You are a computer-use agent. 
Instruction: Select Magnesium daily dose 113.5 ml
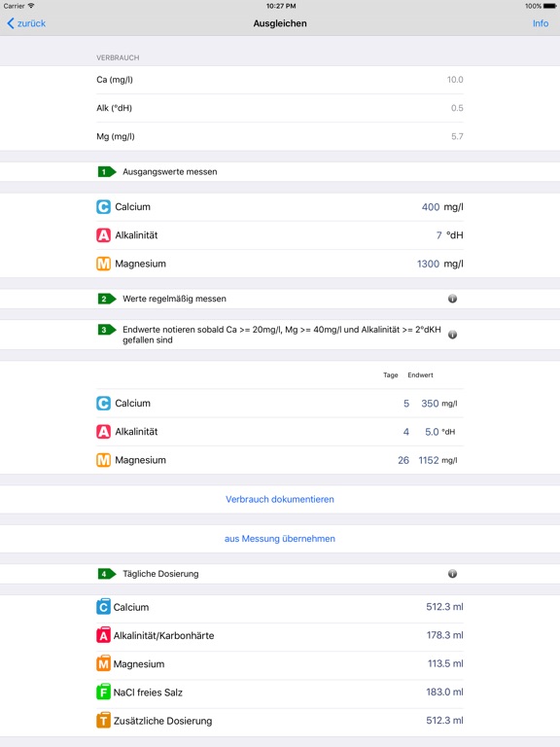point(445,663)
